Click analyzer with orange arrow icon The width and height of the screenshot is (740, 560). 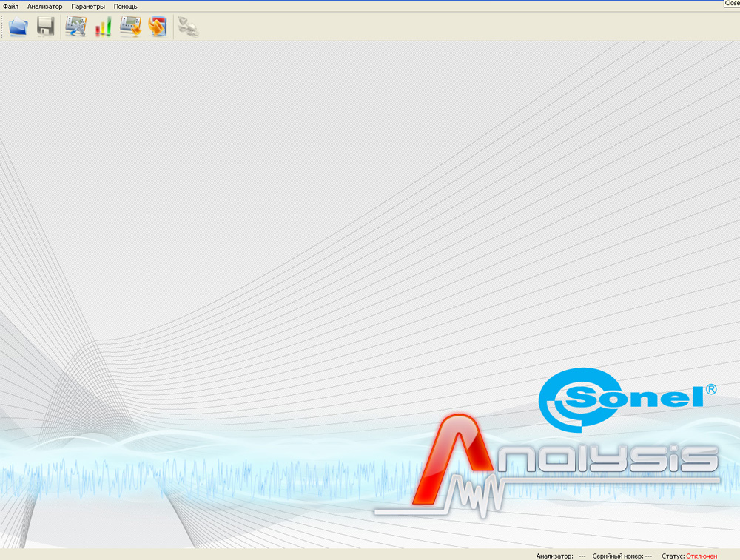click(x=130, y=27)
